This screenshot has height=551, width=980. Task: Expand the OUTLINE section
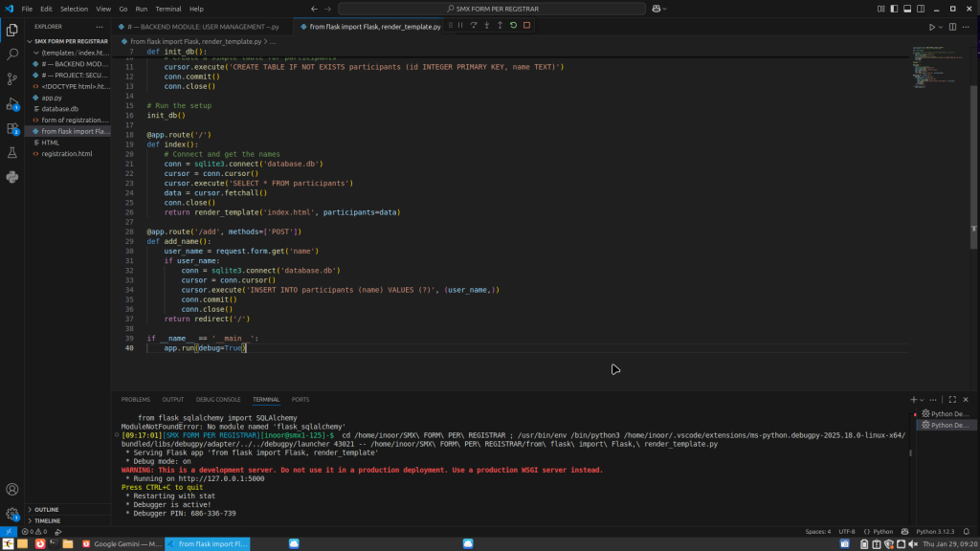click(x=46, y=509)
